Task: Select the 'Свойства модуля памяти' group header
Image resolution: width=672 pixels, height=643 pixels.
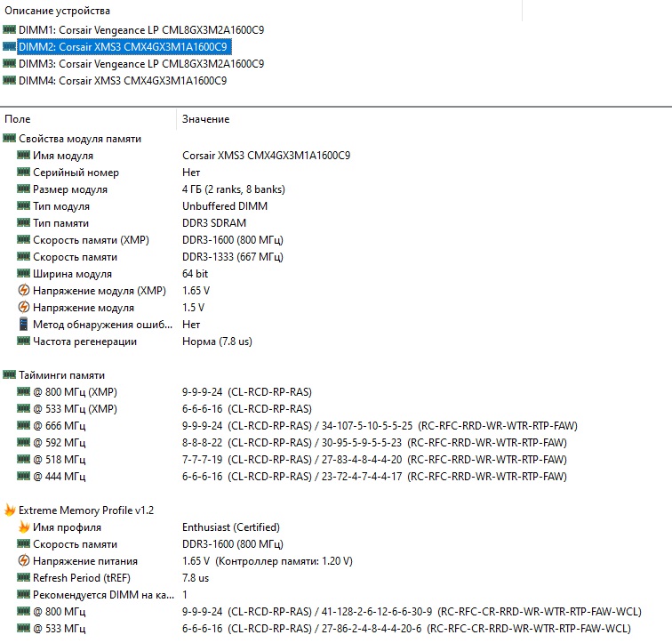Action: [x=80, y=139]
